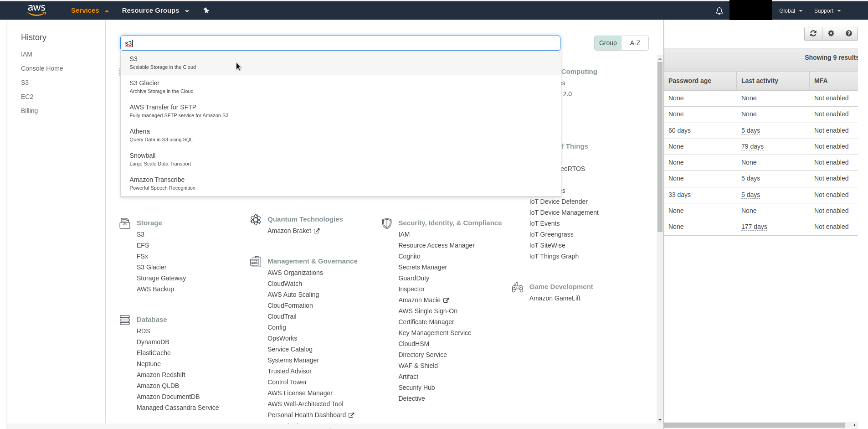Click the service search field
Image resolution: width=868 pixels, height=429 pixels.
coord(340,43)
